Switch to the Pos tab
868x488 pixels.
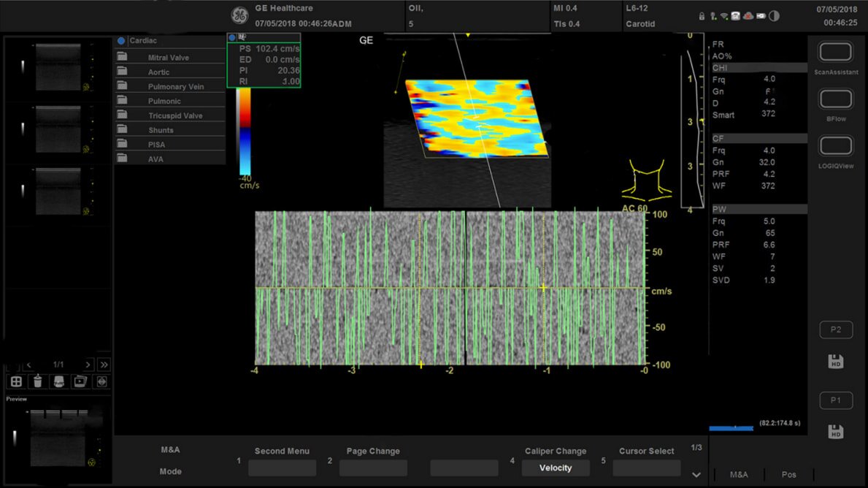tap(789, 475)
